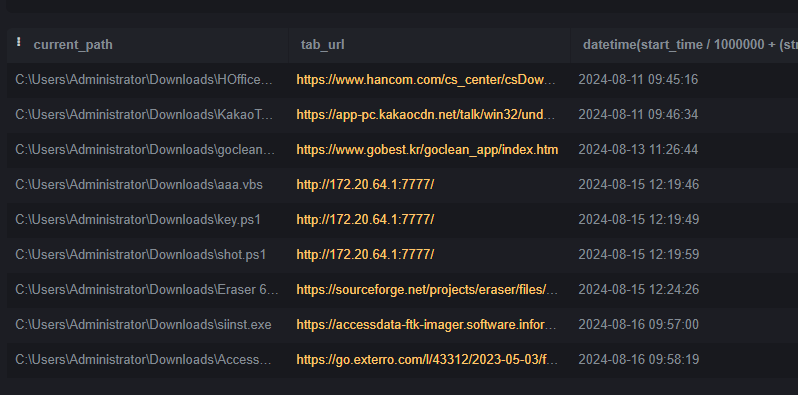Open the go.exterro.com link
Image resolution: width=798 pixels, height=395 pixels.
pos(428,360)
